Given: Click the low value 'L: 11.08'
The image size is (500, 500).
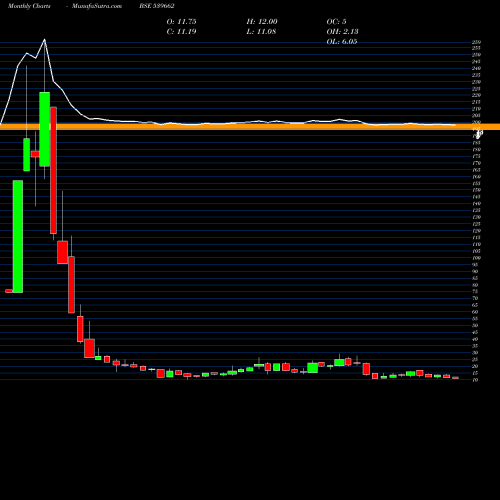Looking at the screenshot, I should pyautogui.click(x=261, y=32).
